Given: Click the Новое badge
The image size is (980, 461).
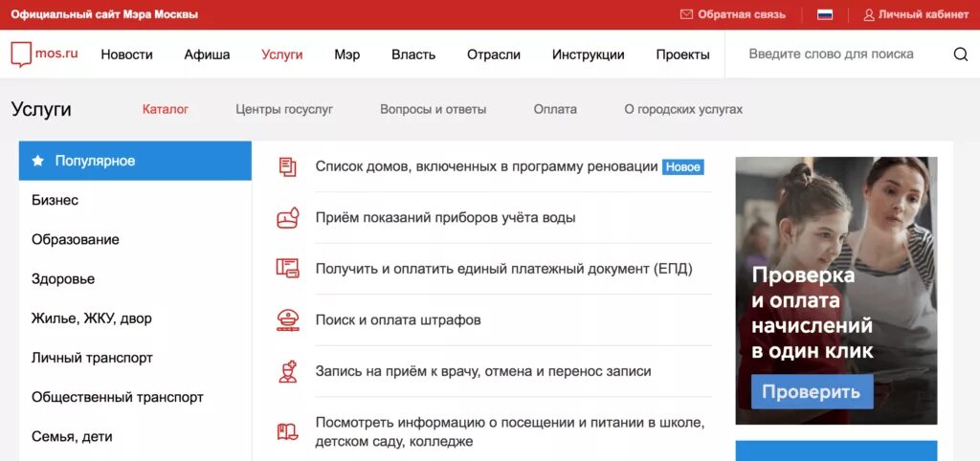Looking at the screenshot, I should pos(683,167).
